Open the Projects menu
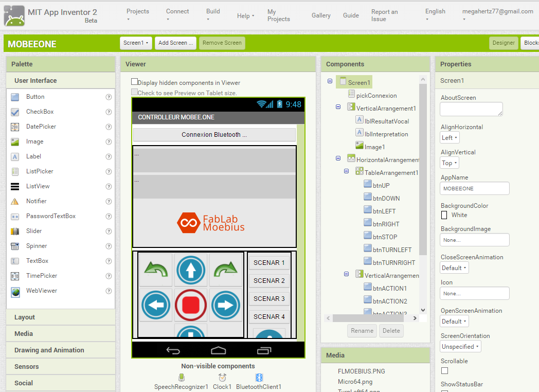539x392 pixels. coord(137,15)
